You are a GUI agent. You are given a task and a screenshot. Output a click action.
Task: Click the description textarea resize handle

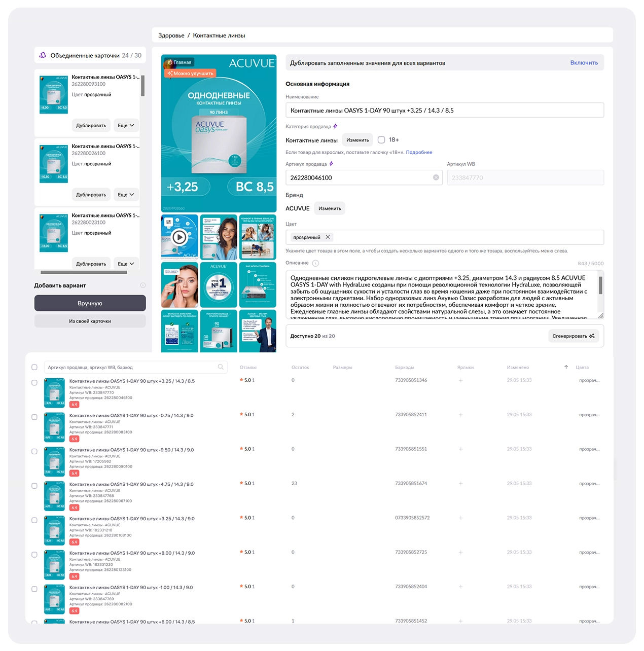pos(601,316)
